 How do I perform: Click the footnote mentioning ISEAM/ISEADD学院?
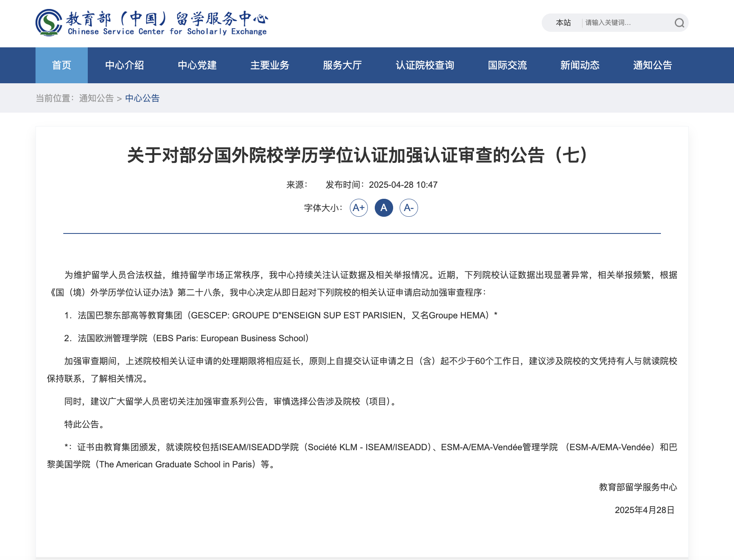point(362,456)
